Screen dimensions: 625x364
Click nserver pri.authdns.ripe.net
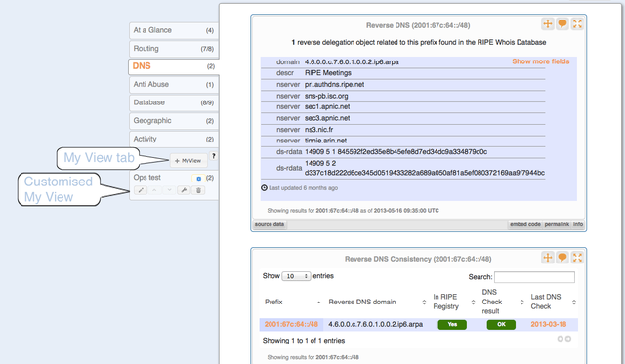334,85
